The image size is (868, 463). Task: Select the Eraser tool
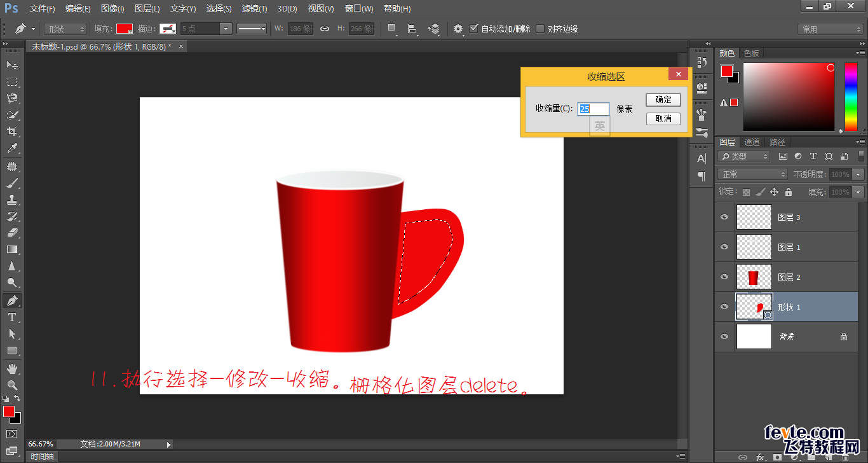pyautogui.click(x=12, y=233)
